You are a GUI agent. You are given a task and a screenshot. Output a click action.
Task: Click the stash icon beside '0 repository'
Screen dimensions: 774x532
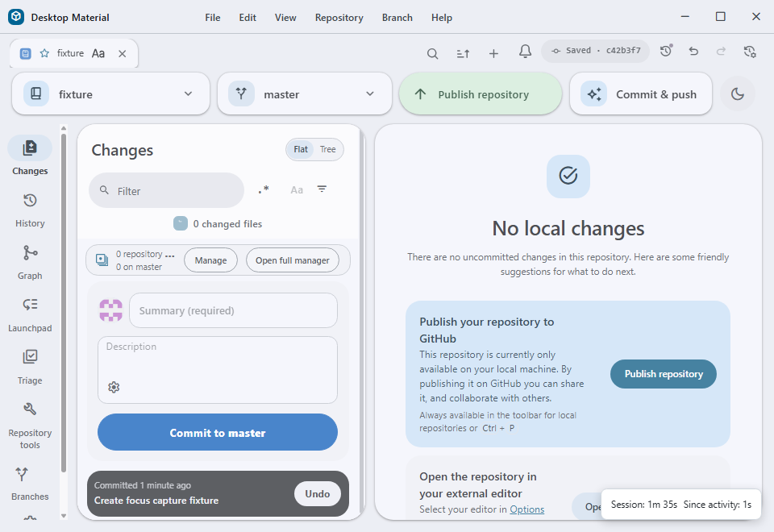tap(102, 260)
